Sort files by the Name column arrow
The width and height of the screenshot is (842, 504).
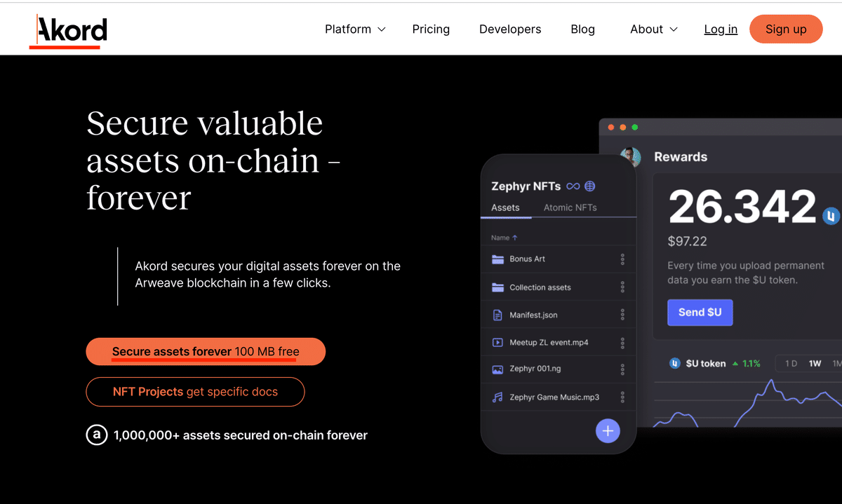pos(514,238)
